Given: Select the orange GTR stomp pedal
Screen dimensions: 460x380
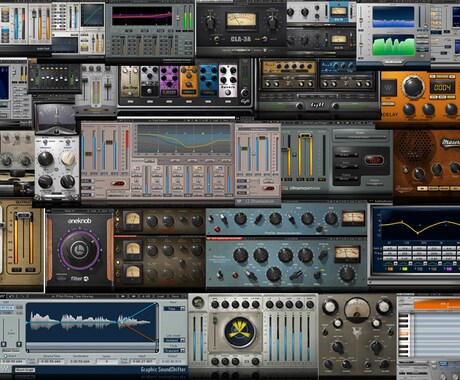Looking at the screenshot, I should pyautogui.click(x=189, y=82).
